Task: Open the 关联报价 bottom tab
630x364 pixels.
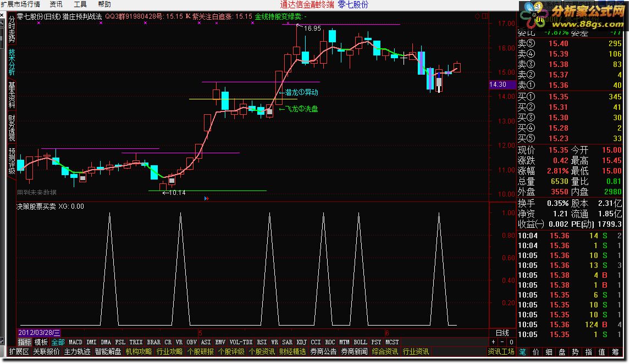Action: (46, 351)
